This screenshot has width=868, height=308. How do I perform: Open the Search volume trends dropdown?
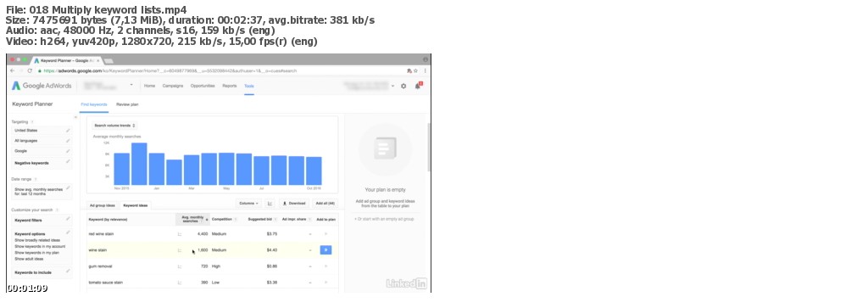click(114, 126)
